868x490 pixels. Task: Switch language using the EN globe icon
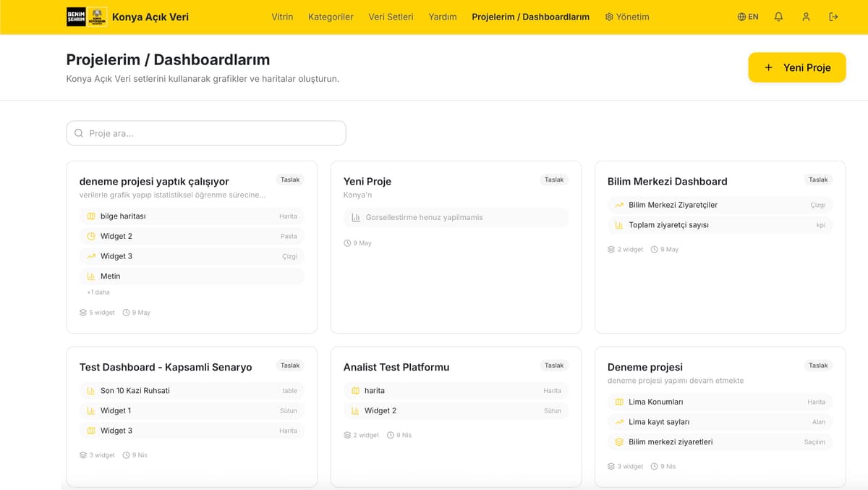748,17
